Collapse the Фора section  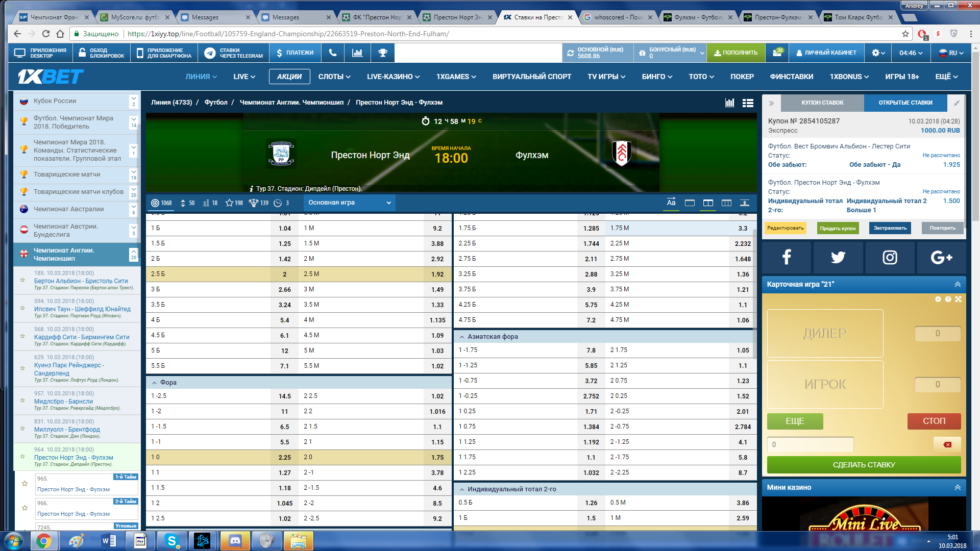154,383
